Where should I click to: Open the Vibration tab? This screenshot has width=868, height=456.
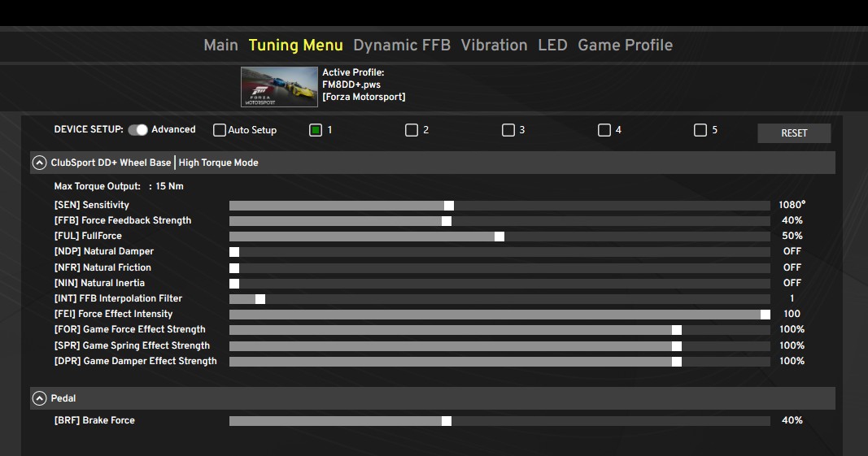tap(494, 46)
